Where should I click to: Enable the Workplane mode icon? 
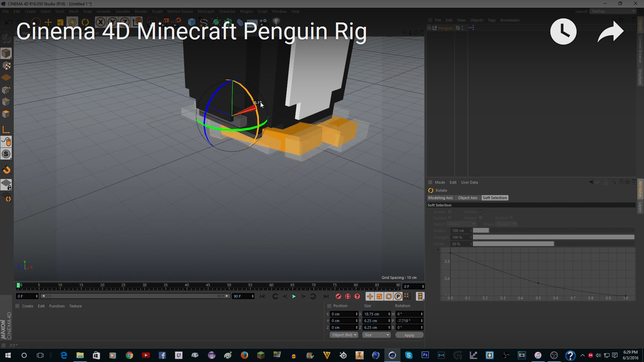pos(6,78)
